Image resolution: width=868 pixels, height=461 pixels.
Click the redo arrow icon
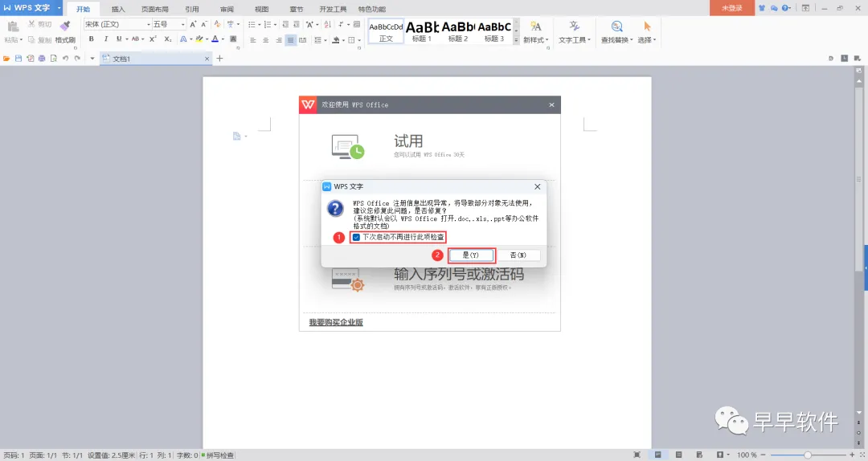coord(77,58)
